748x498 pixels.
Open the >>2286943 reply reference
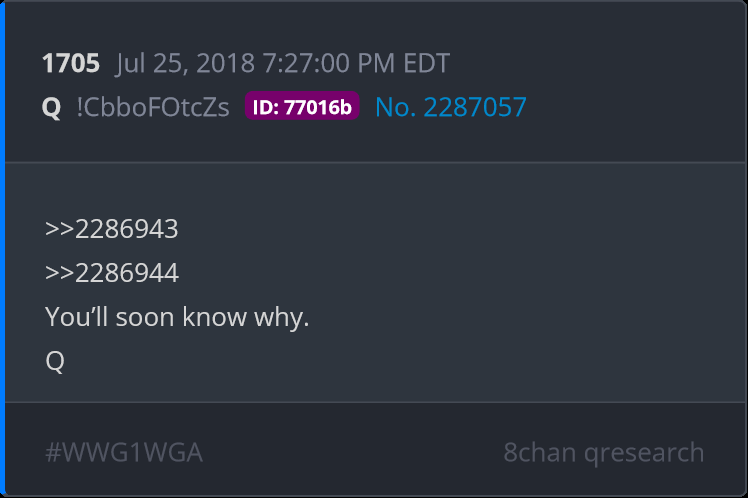[x=112, y=229]
